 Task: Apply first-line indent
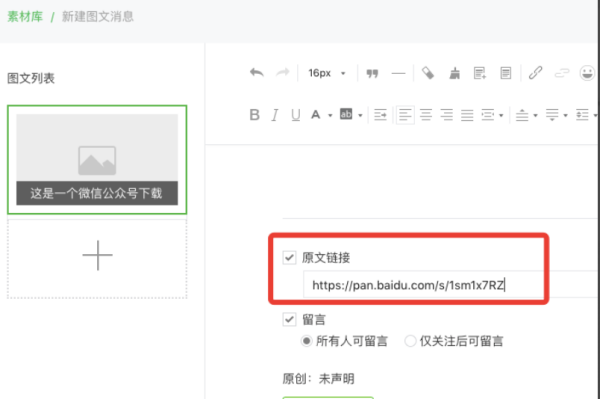click(380, 114)
